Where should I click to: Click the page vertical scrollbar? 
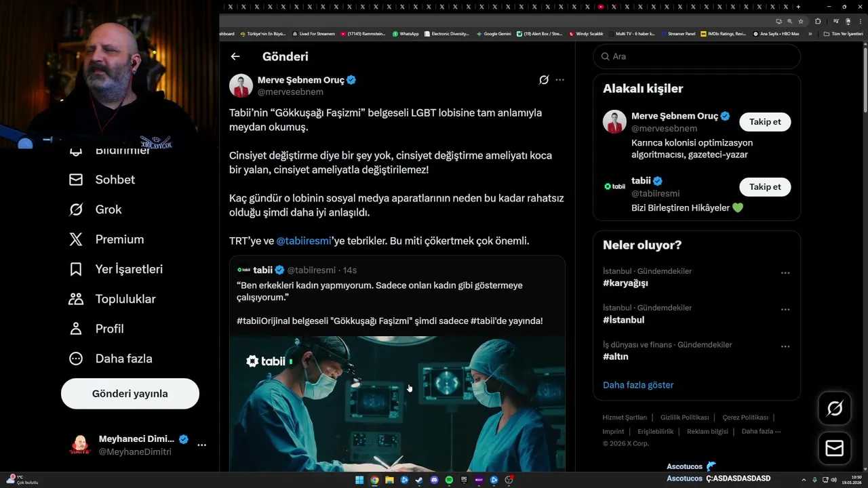(x=865, y=81)
